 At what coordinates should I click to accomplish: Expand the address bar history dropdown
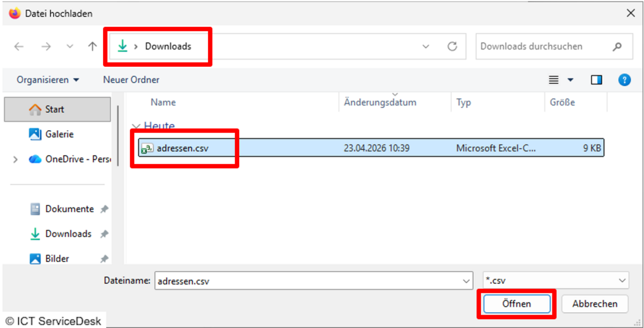pyautogui.click(x=425, y=47)
